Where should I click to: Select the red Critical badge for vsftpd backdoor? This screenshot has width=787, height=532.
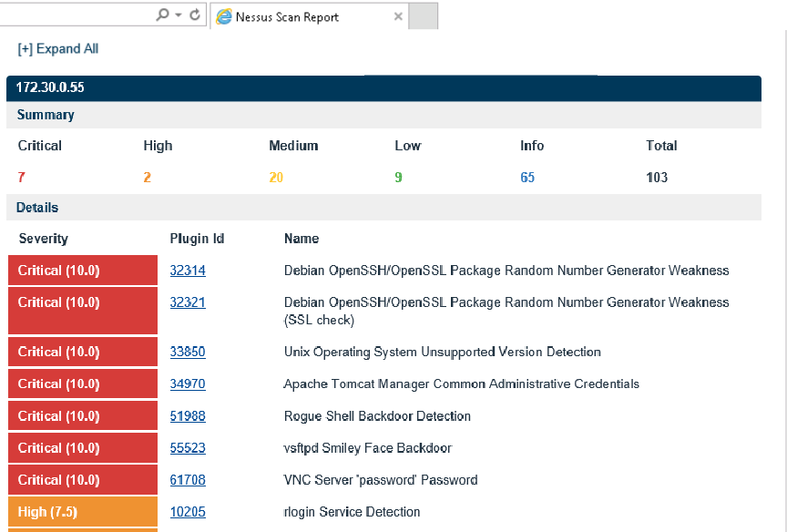(x=82, y=447)
